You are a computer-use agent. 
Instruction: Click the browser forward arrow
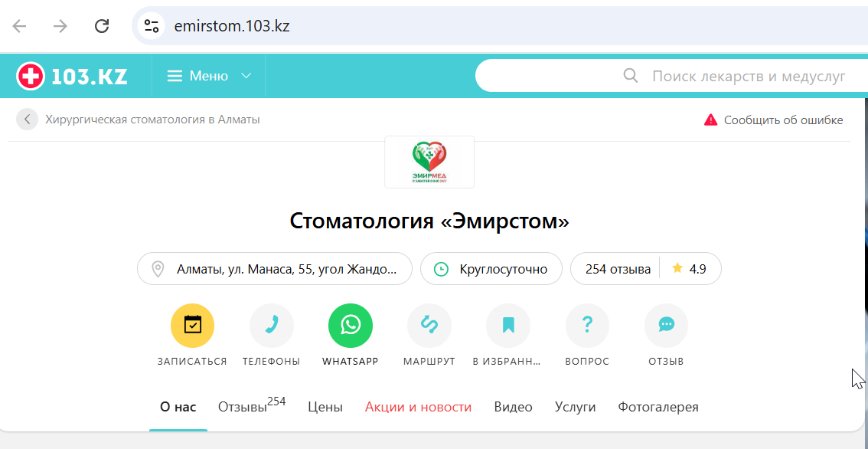[60, 25]
